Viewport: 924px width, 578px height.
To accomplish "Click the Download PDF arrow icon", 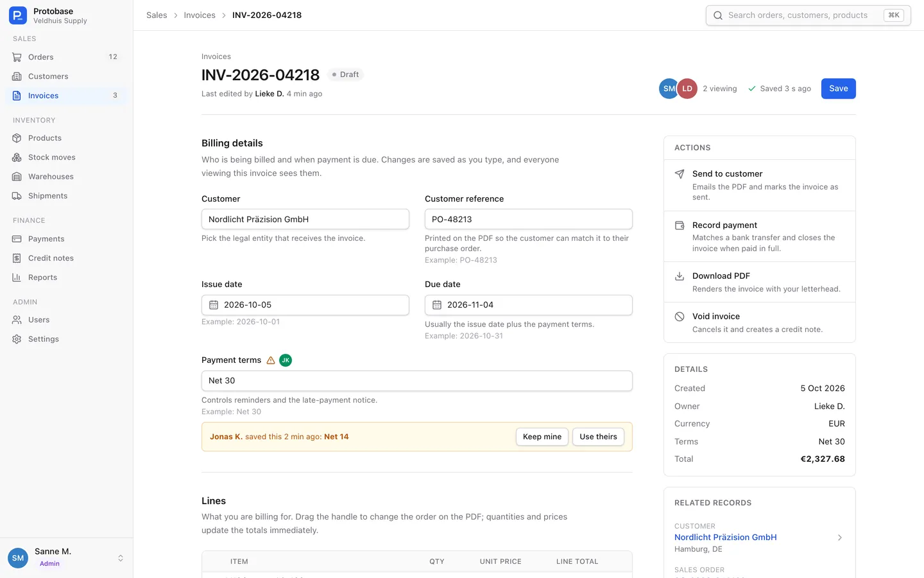I will (x=680, y=276).
